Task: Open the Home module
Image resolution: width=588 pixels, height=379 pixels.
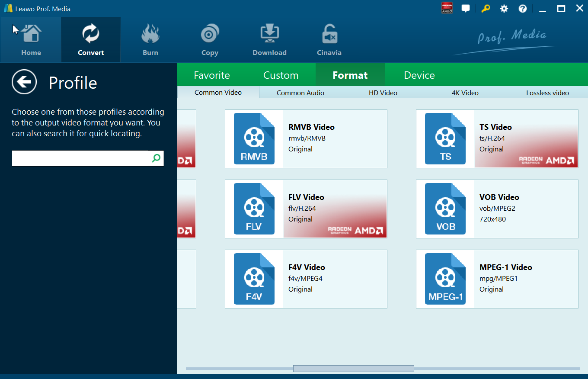Action: tap(31, 40)
